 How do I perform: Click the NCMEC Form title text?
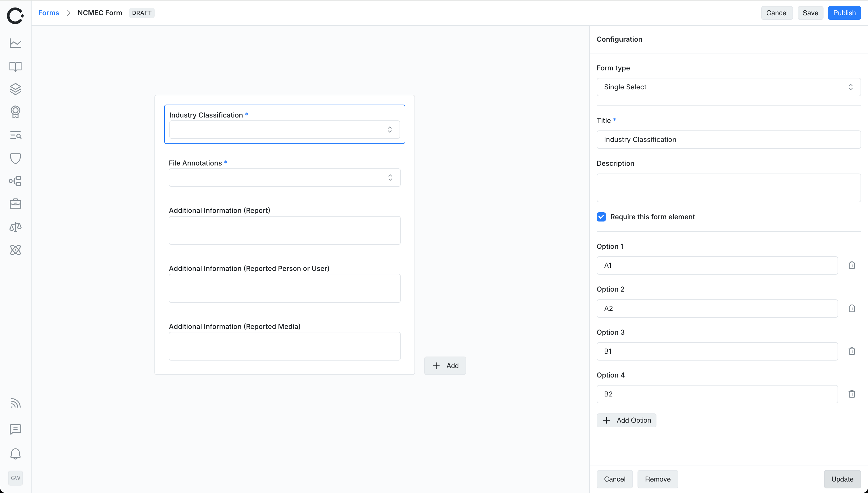coord(100,13)
